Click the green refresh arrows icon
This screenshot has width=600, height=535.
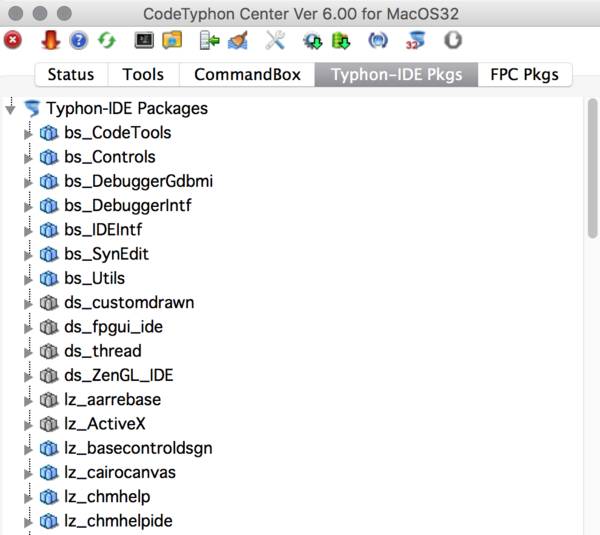click(x=107, y=40)
